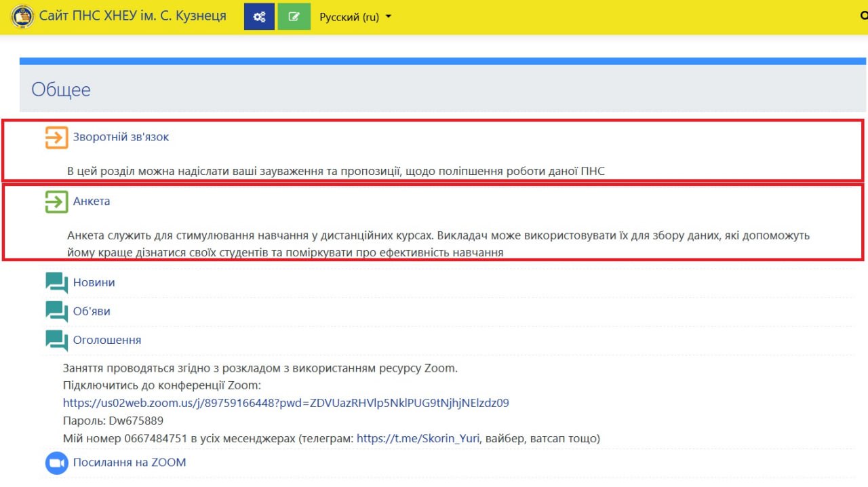
Task: Open the 'Новини' forum
Action: tap(94, 283)
